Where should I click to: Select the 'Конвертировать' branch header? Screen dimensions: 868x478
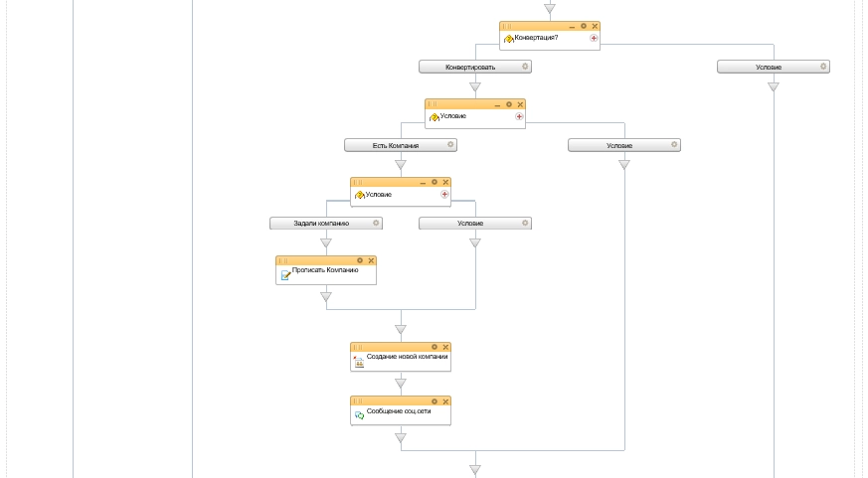click(470, 67)
